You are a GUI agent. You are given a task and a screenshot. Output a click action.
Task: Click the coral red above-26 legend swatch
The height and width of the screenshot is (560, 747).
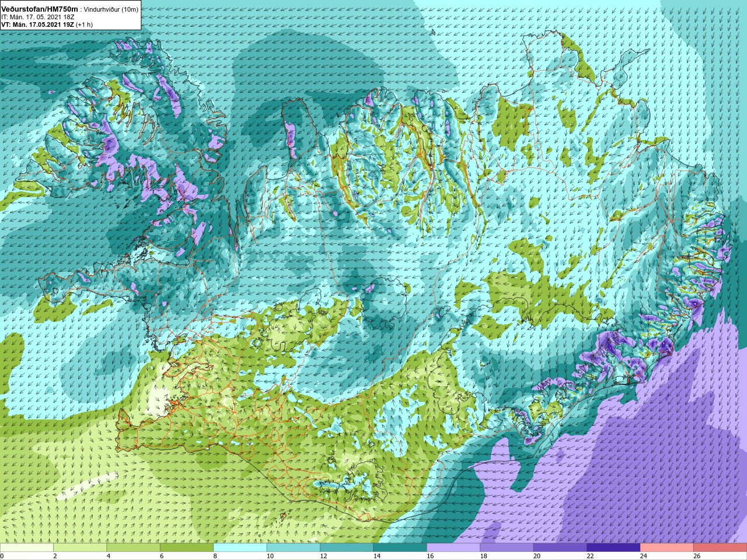coord(720,548)
